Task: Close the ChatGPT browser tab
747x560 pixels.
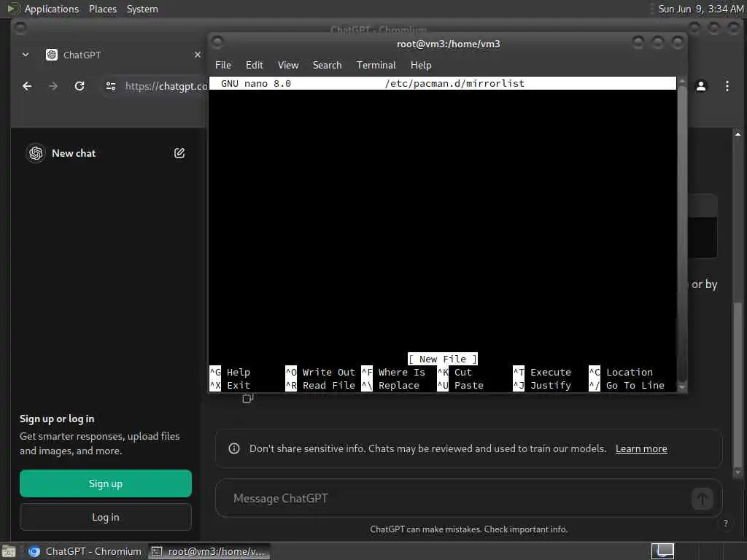Action: [x=197, y=55]
